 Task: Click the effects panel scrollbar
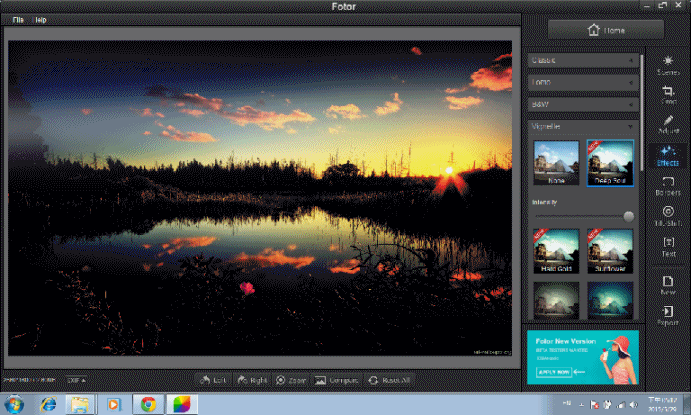tap(642, 111)
